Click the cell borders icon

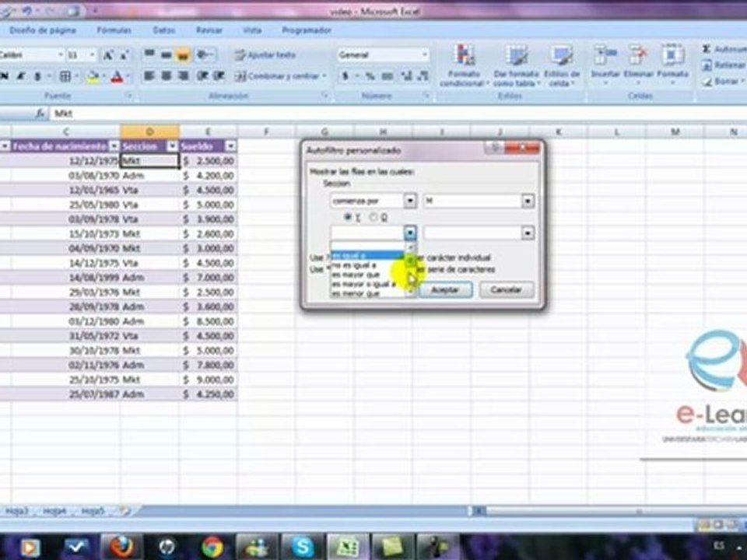pyautogui.click(x=65, y=76)
